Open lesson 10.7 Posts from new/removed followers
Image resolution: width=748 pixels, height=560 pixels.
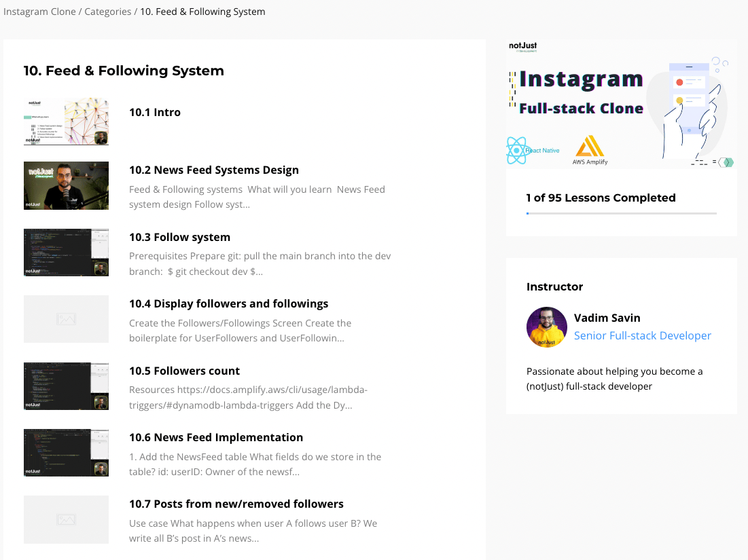(x=236, y=504)
